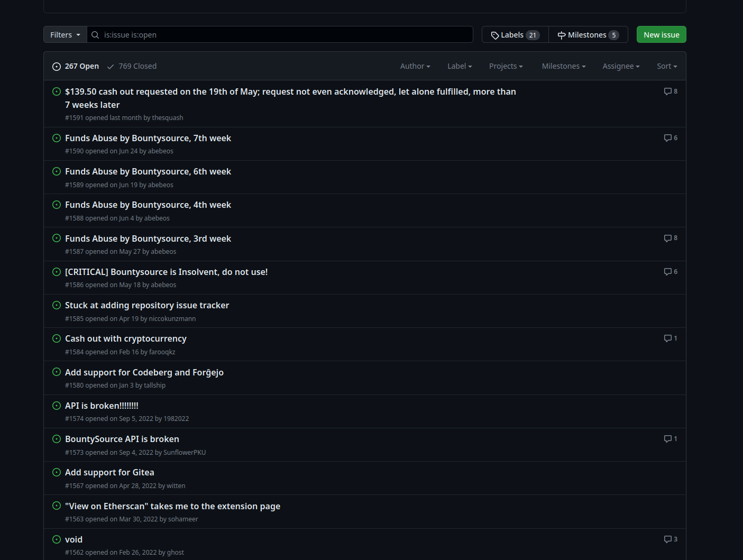The image size is (743, 560).
Task: Click the green open-issue icon beside issue #1591
Action: (x=57, y=91)
